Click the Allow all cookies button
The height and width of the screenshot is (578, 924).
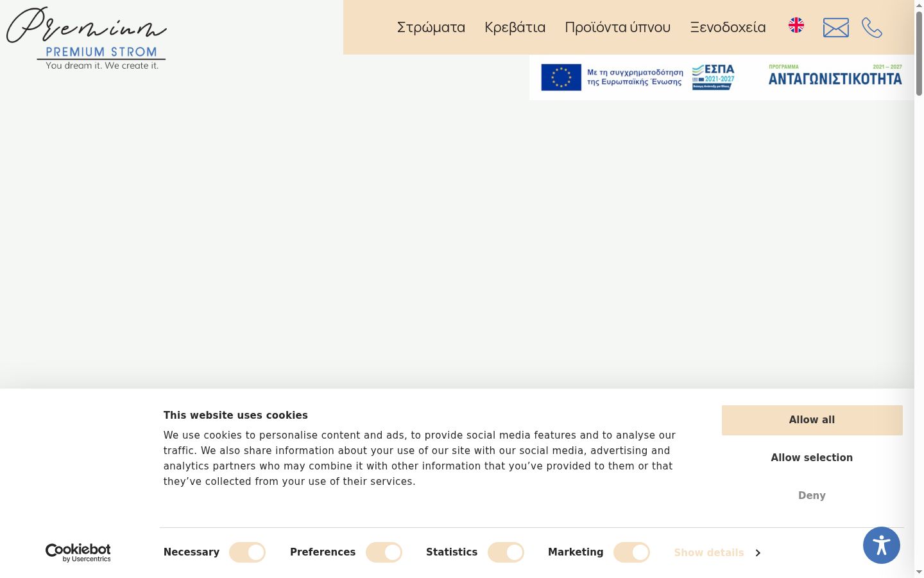pos(812,420)
